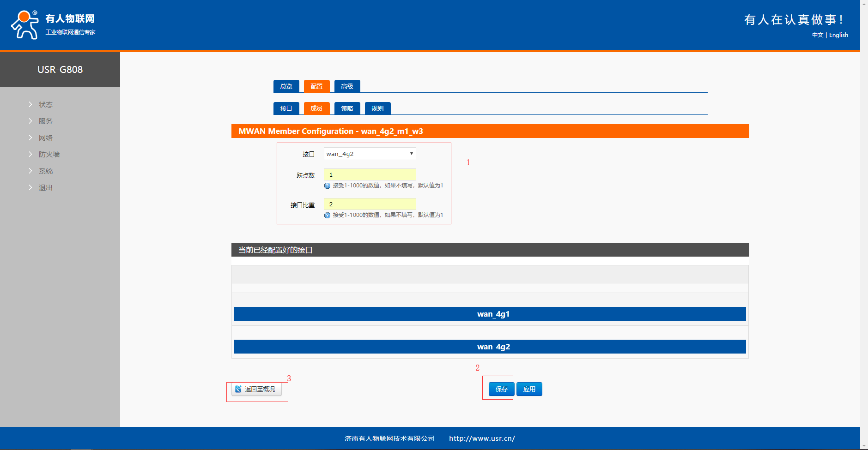Expand the 网络 sidebar menu
This screenshot has height=450, width=868.
45,138
